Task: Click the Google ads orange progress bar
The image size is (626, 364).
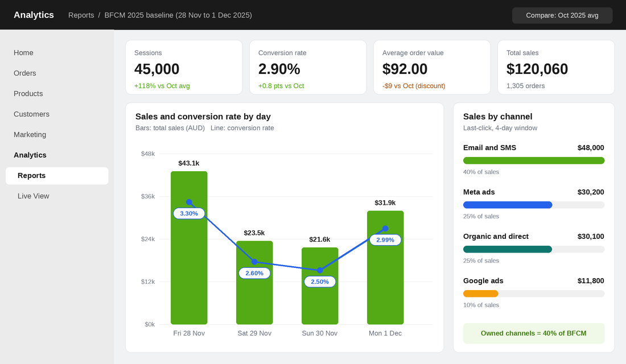Action: 481,293
